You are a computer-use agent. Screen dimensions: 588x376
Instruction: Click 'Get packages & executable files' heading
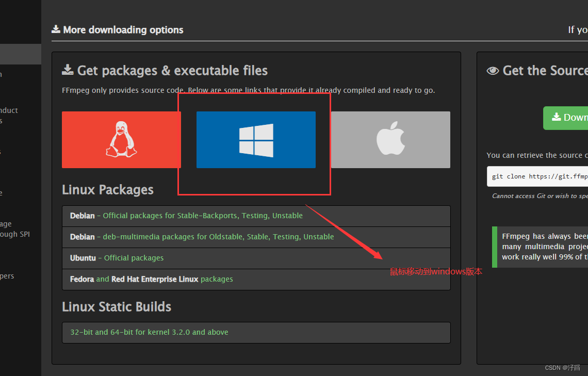coord(165,71)
